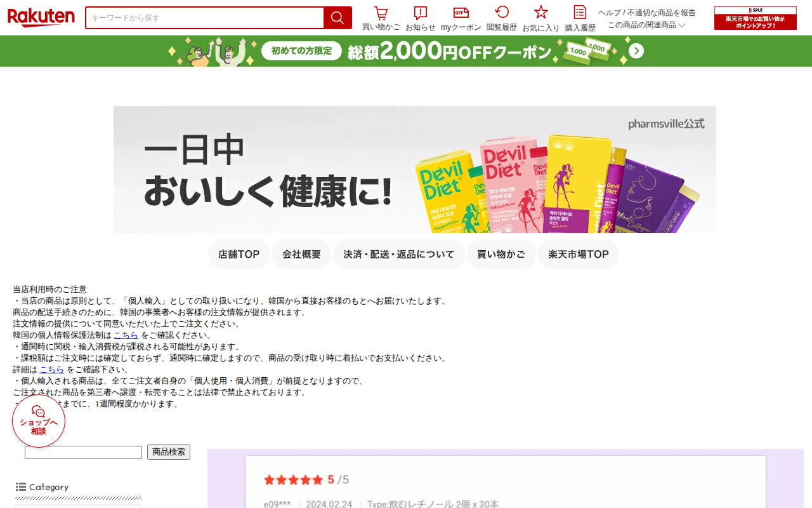The height and width of the screenshot is (508, 812).
Task: Click review date 2024.02.24
Action: [329, 504]
